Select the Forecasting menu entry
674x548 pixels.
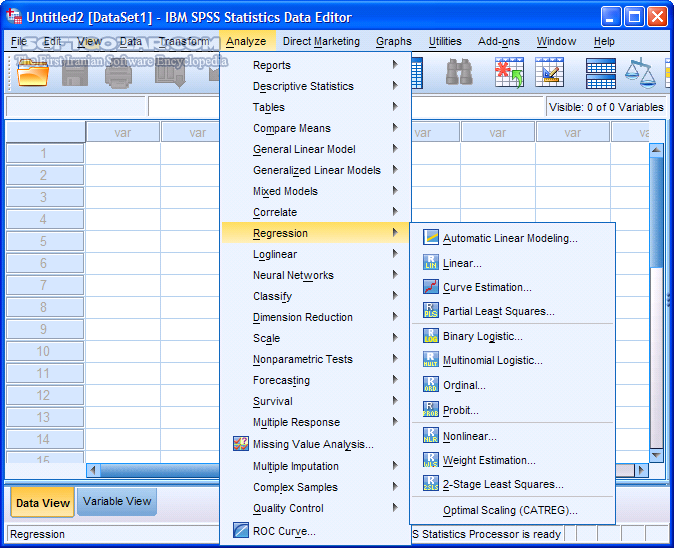click(316, 380)
